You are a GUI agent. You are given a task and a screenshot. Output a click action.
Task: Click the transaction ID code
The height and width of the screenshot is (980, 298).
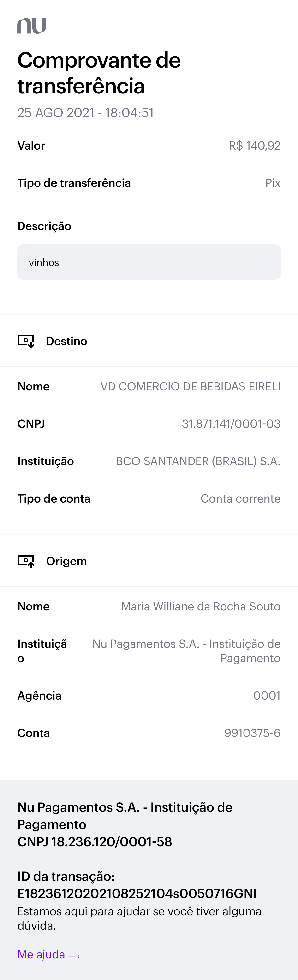tap(137, 893)
